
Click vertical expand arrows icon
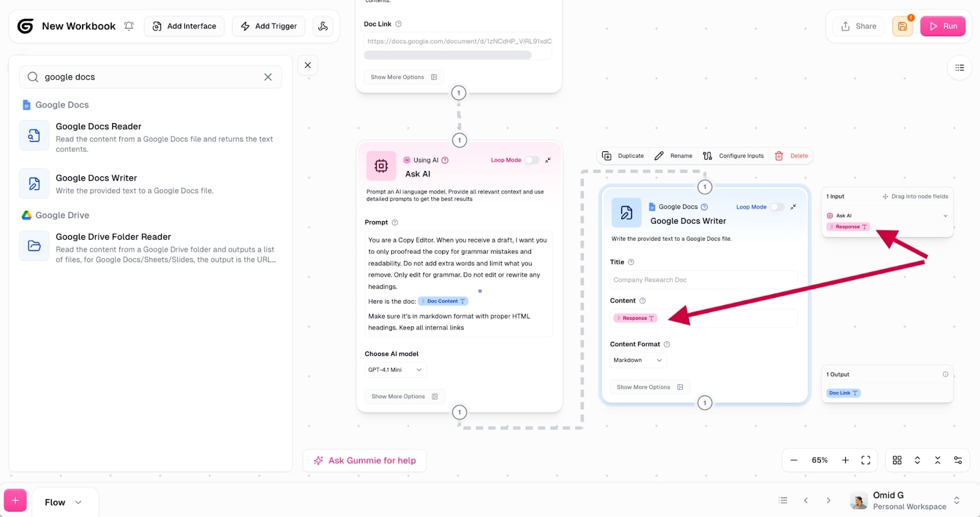[x=917, y=460]
